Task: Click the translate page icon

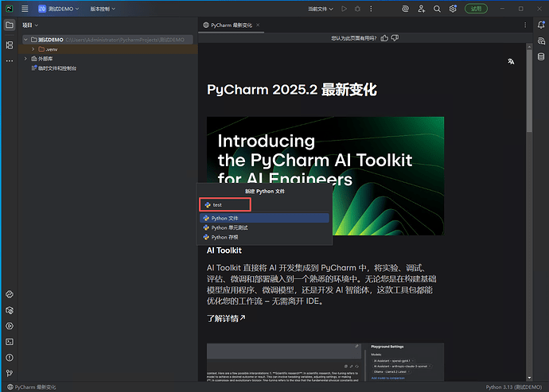Action: pos(511,61)
